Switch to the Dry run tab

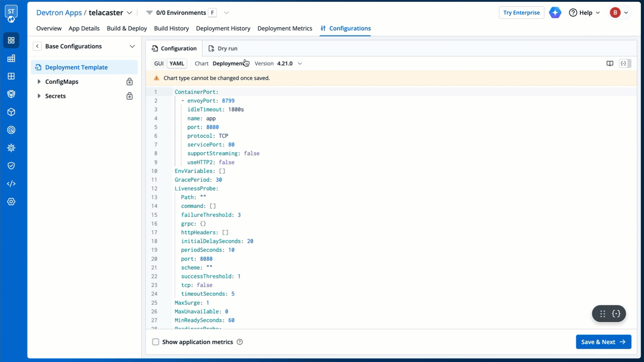[x=223, y=48]
